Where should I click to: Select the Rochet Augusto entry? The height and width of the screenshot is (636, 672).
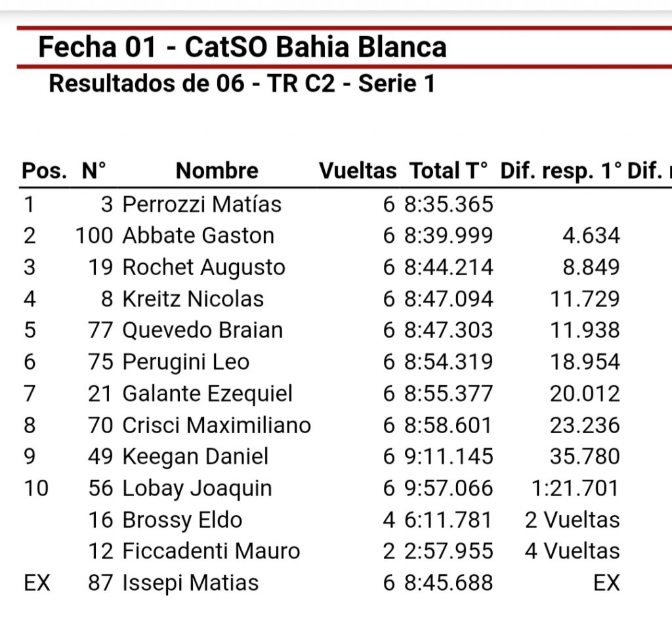(x=322, y=267)
